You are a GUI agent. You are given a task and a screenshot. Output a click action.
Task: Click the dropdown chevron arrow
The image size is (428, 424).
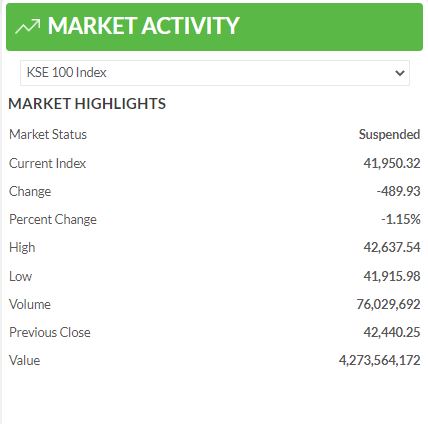tap(399, 73)
